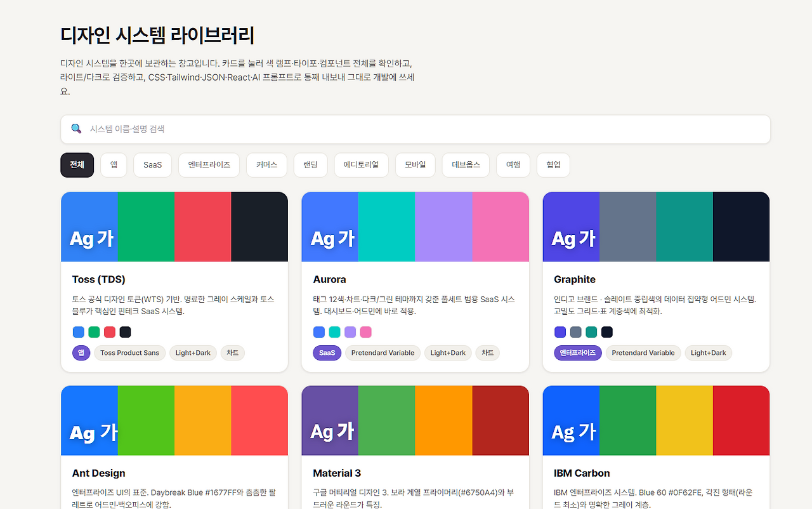Screen dimensions: 812x509
Task: Click the red header band of the Toss card
Action: (x=203, y=227)
